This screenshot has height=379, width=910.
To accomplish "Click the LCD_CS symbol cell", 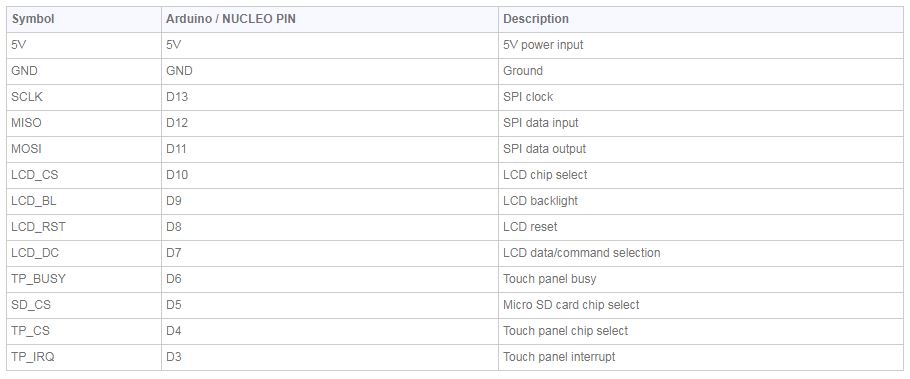I will (84, 175).
